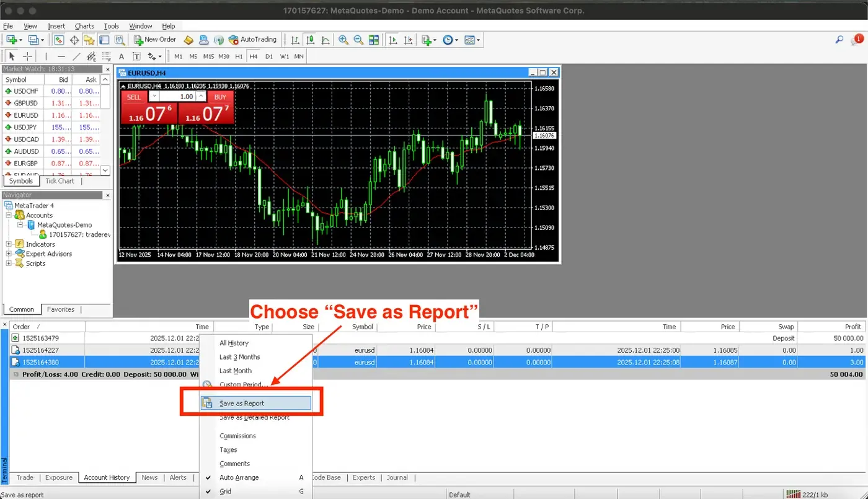Image resolution: width=868 pixels, height=499 pixels.
Task: Select the text A tool
Action: [122, 56]
